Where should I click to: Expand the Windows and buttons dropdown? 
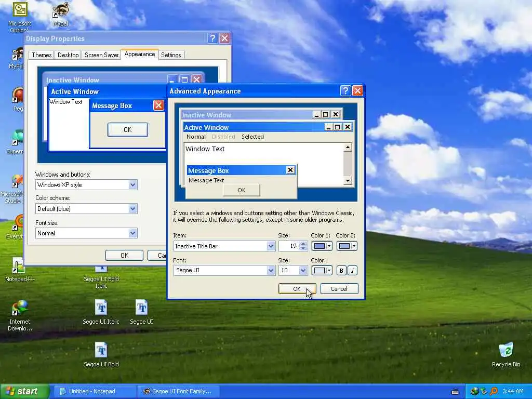pos(132,185)
